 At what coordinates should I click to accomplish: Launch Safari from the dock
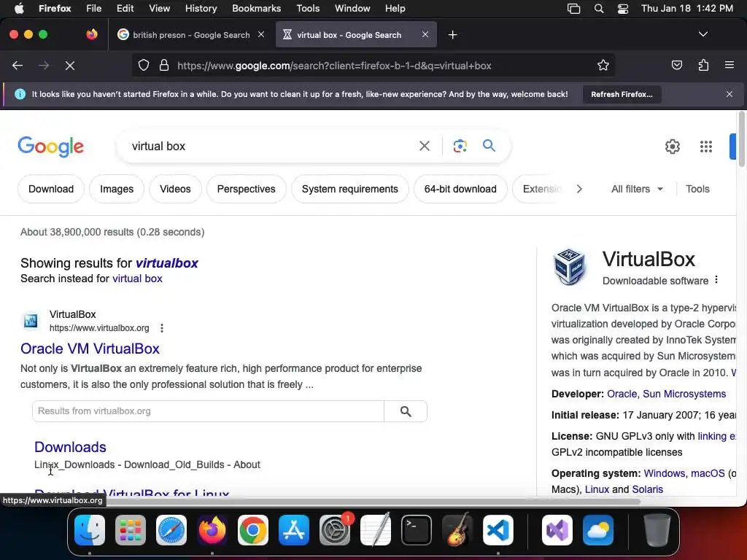(x=171, y=530)
